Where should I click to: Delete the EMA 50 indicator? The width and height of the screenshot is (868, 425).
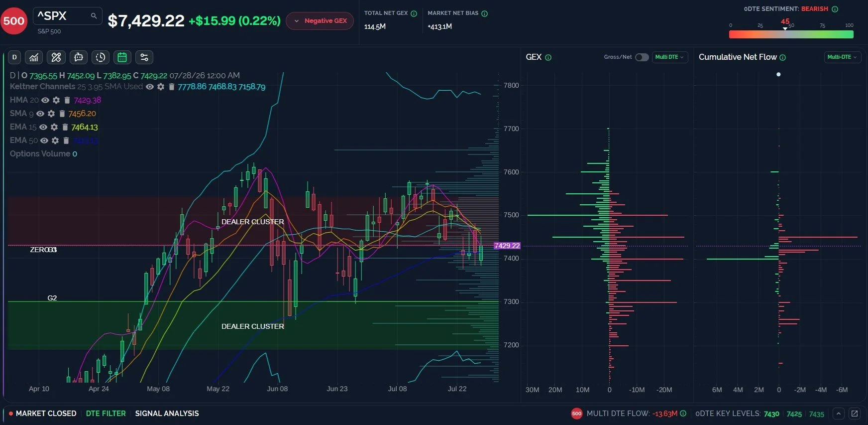point(66,141)
